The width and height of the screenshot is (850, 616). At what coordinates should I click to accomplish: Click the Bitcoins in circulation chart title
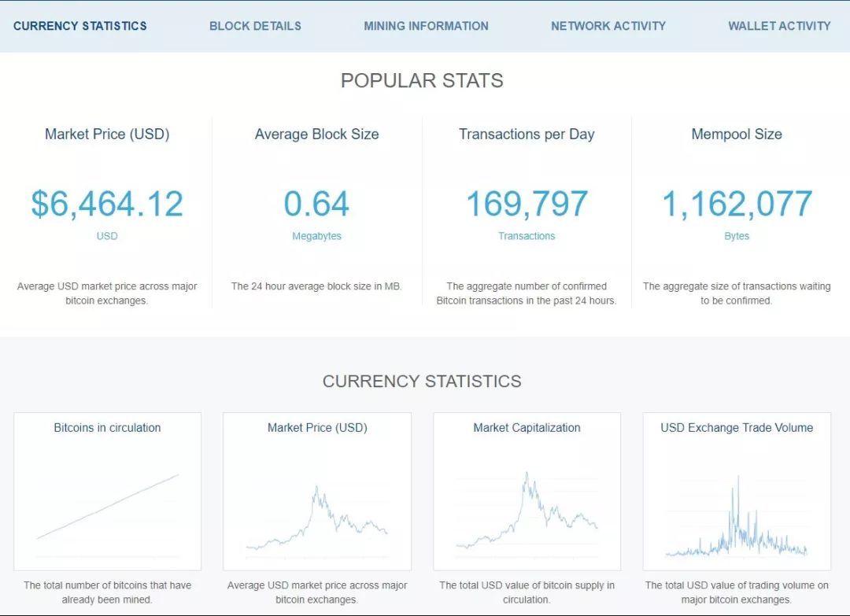tap(107, 428)
